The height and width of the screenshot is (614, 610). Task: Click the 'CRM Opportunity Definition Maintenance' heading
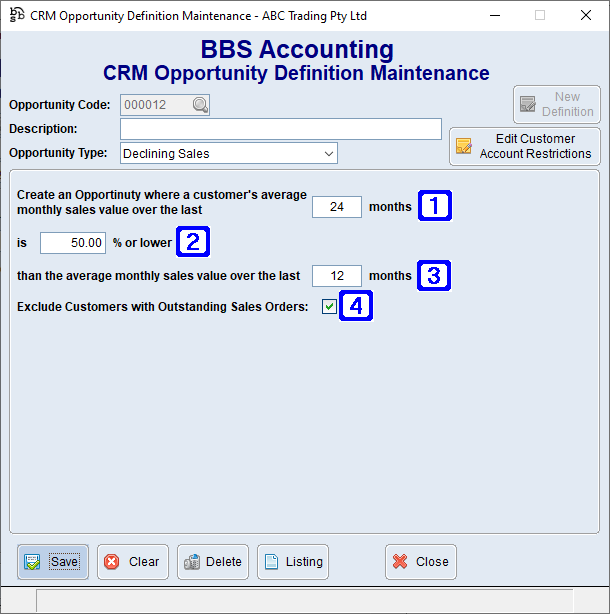tap(296, 73)
